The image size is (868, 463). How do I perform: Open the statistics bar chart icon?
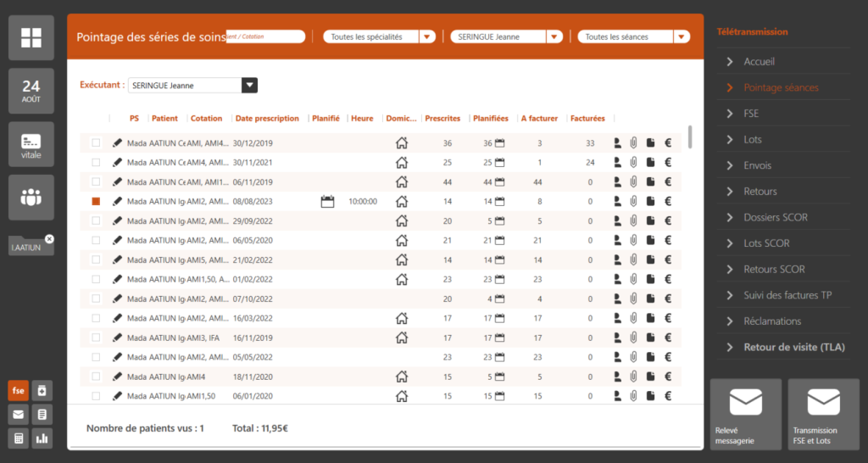pos(42,438)
